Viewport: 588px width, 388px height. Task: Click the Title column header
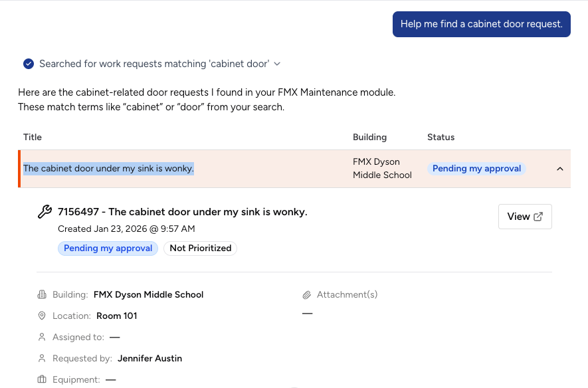33,137
